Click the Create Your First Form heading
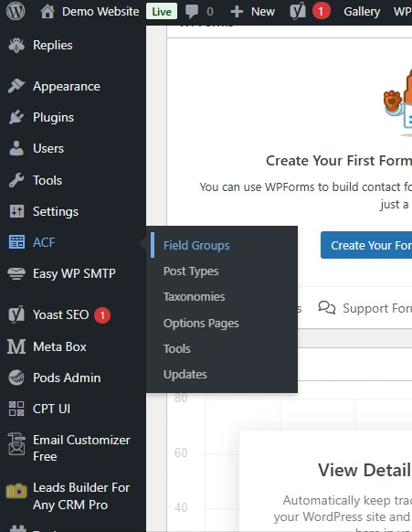 pyautogui.click(x=339, y=161)
